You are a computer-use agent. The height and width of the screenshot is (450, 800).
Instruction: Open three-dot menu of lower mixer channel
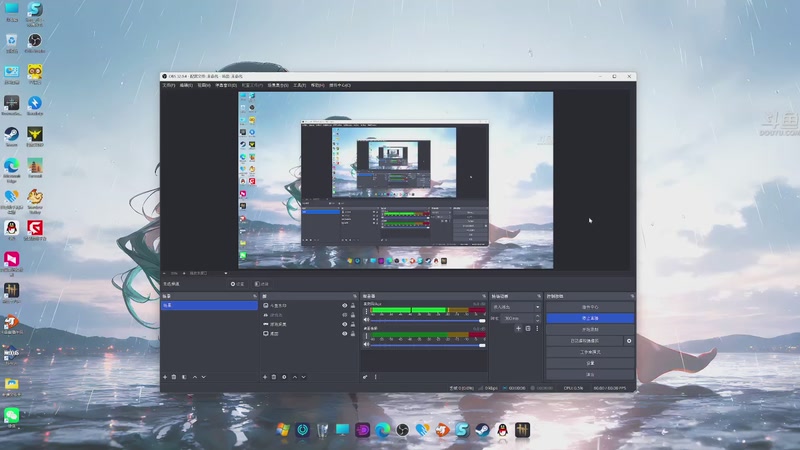pos(366,336)
